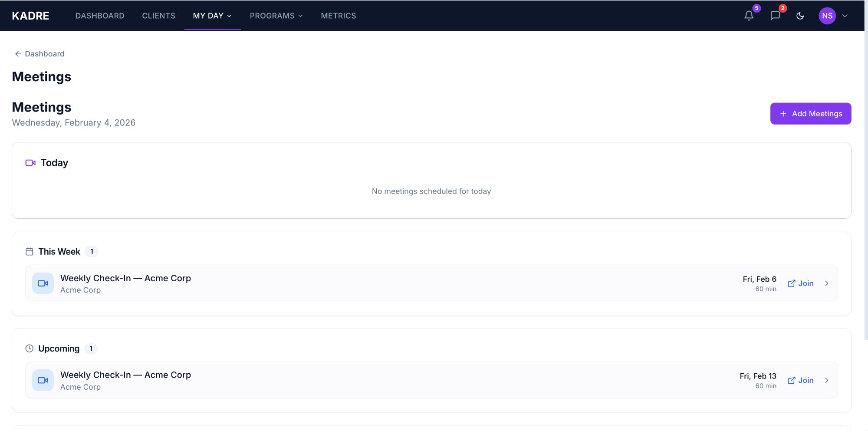The height and width of the screenshot is (431, 868).
Task: Click the KADRE logo
Action: [x=30, y=16]
